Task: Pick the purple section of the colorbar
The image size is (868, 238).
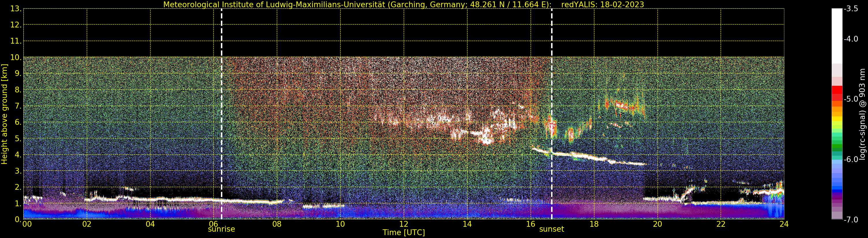Action: pyautogui.click(x=837, y=197)
